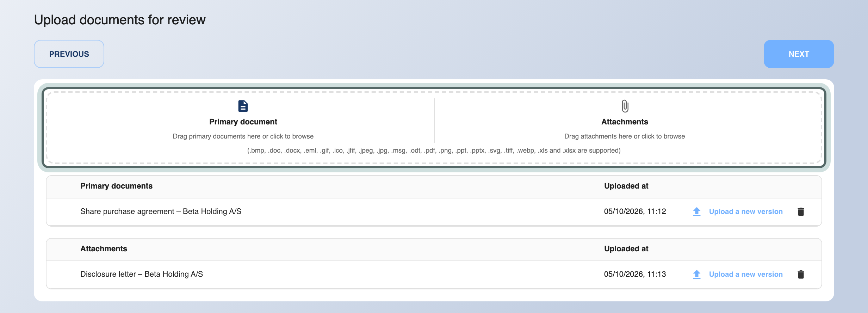Delete Disclosure letter with trash icon
868x313 pixels.
click(x=801, y=274)
